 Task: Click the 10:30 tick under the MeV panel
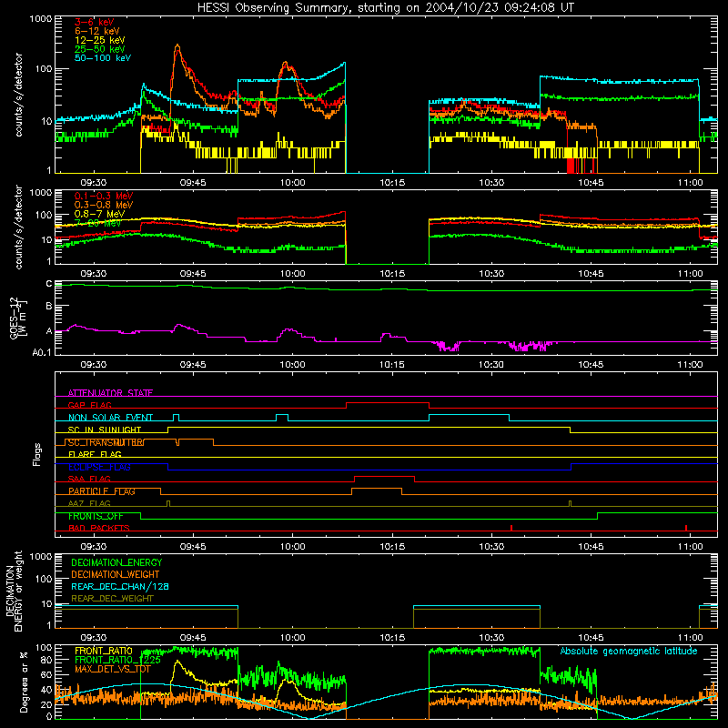click(x=491, y=274)
